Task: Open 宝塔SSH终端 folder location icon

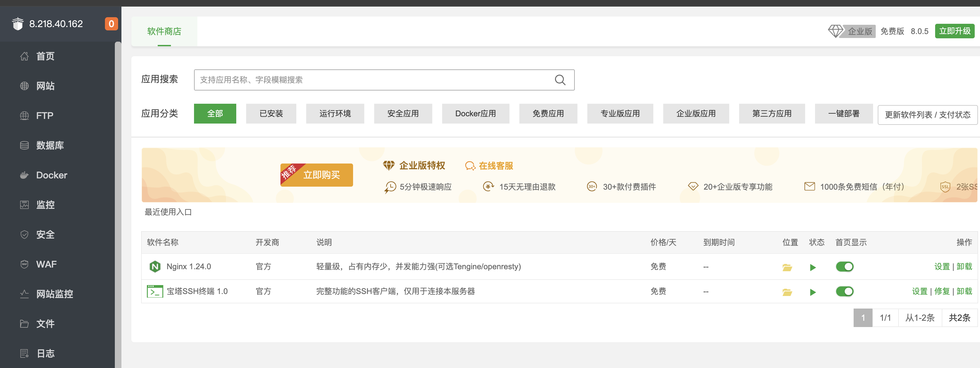Action: tap(787, 292)
